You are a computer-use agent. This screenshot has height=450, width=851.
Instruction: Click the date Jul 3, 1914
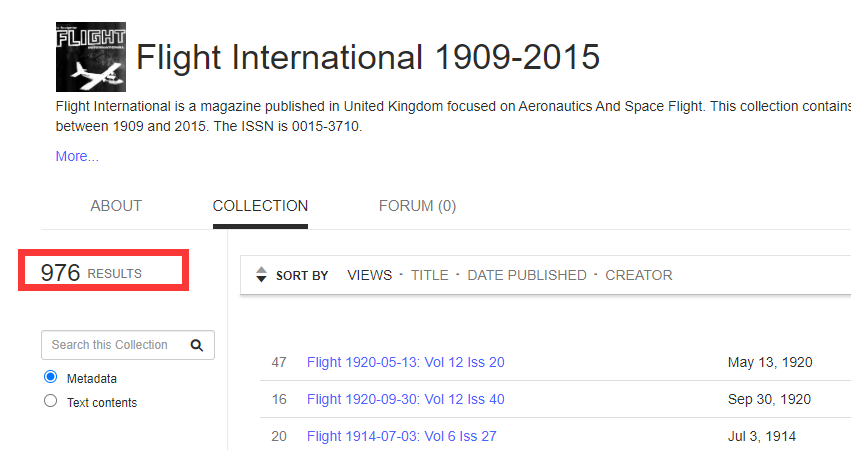762,436
